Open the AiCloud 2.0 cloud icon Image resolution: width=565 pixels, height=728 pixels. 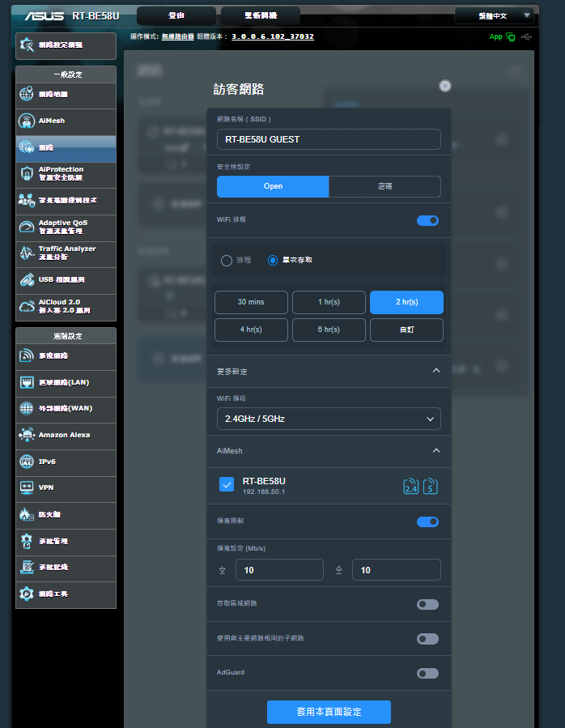pyautogui.click(x=27, y=306)
